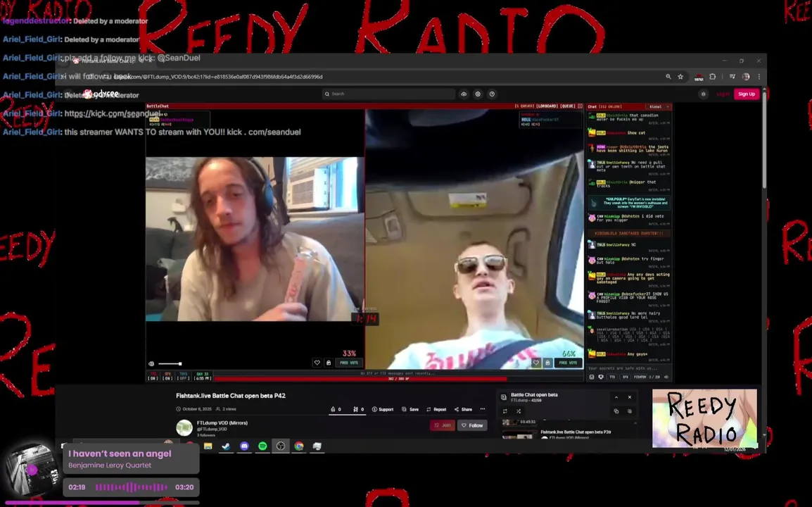812x507 pixels.
Task: Toggle the video mute speaker icon
Action: tap(151, 364)
